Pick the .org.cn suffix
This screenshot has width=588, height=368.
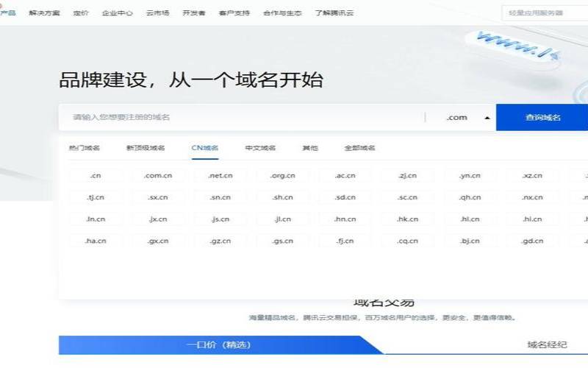283,175
